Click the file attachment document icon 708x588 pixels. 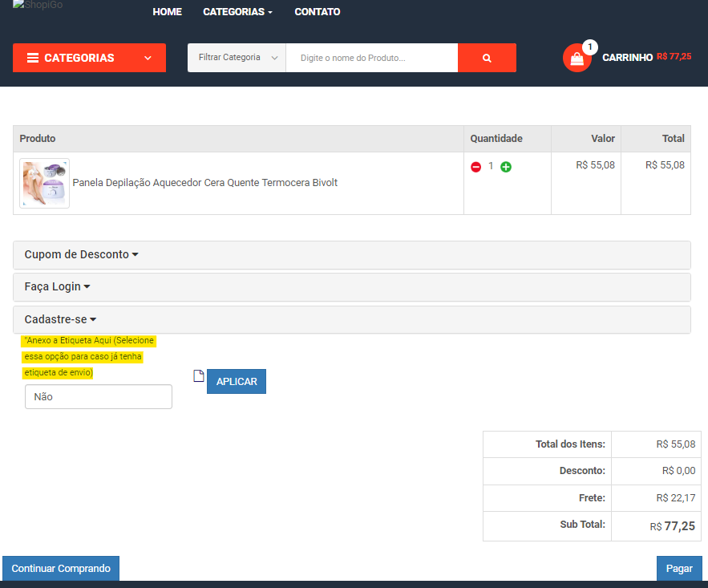[x=199, y=376]
